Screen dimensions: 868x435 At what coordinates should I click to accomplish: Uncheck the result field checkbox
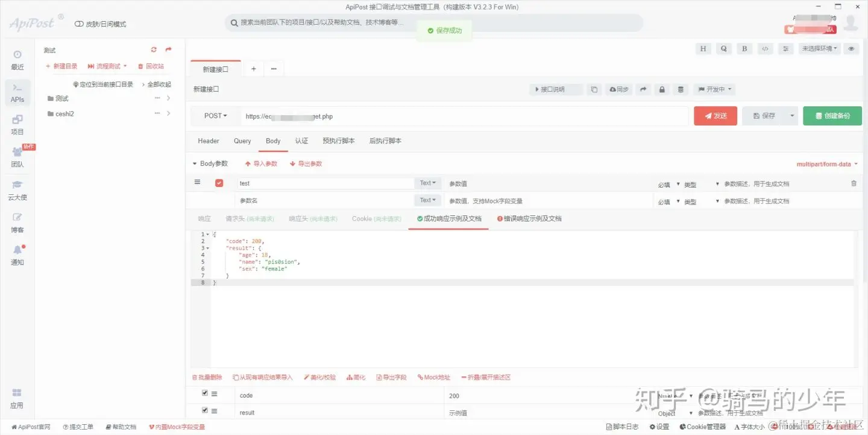205,410
